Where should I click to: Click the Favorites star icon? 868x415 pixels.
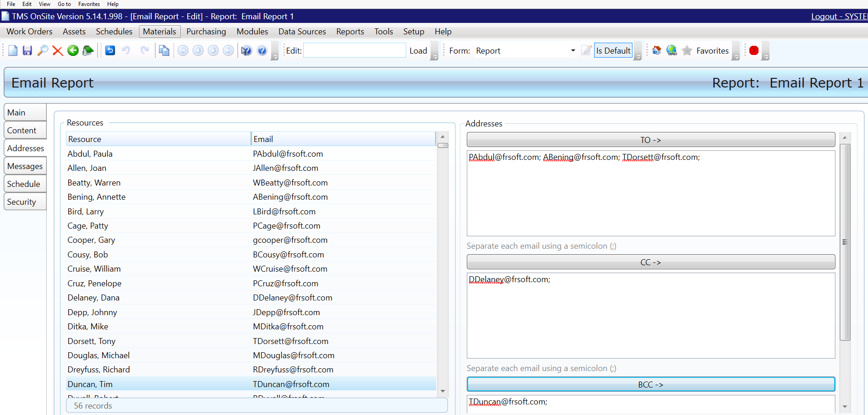point(687,50)
